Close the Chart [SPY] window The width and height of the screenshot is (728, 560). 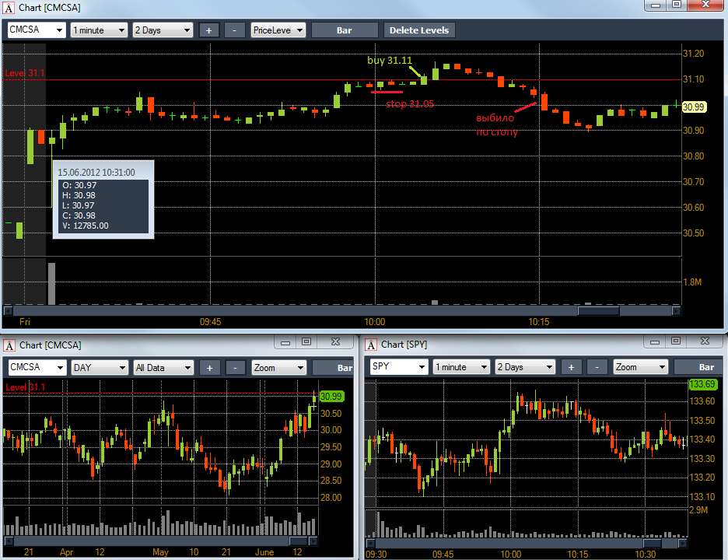tap(705, 341)
